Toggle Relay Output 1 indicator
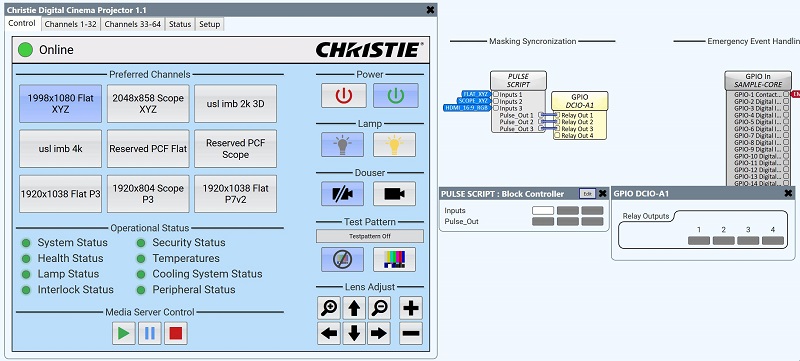 (698, 241)
